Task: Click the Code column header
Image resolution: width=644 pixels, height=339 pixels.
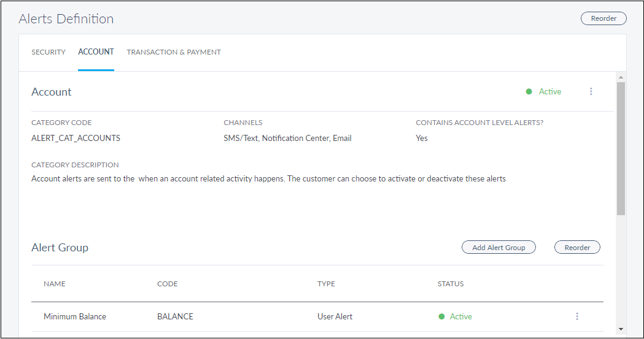Action: pyautogui.click(x=168, y=284)
